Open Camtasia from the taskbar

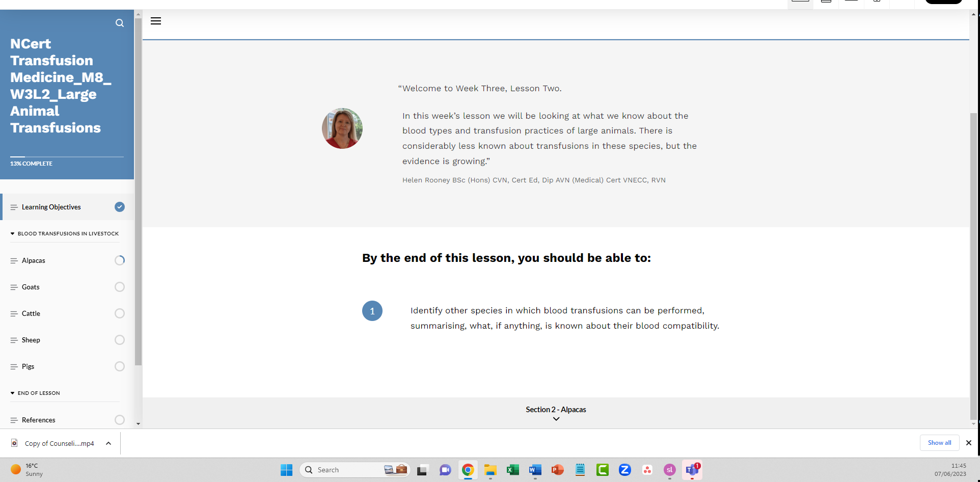[603, 470]
